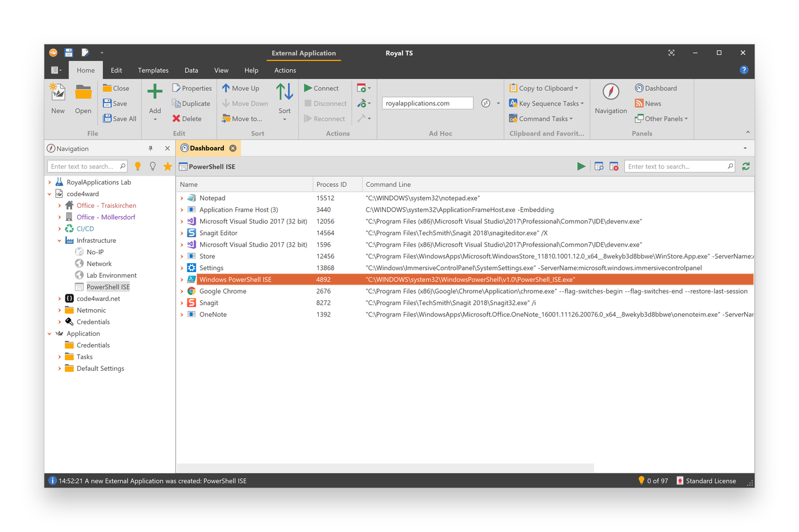Open the Actions menu
Image resolution: width=799 pixels, height=532 pixels.
tap(284, 70)
